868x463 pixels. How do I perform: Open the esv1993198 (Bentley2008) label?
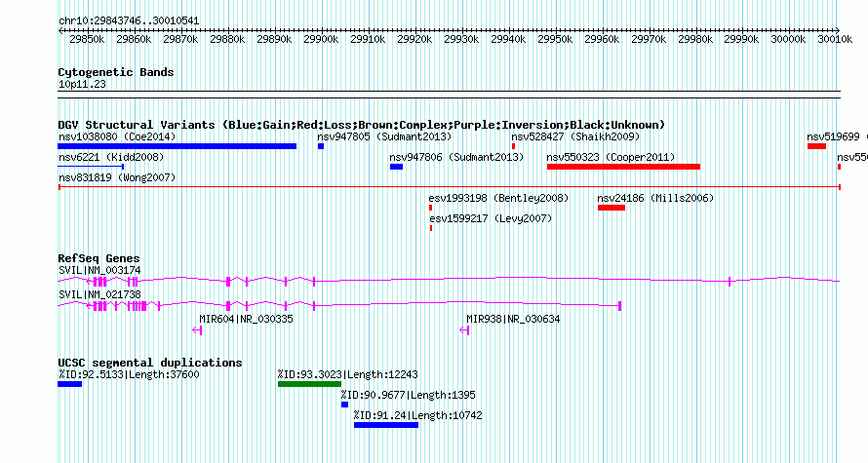tap(498, 198)
